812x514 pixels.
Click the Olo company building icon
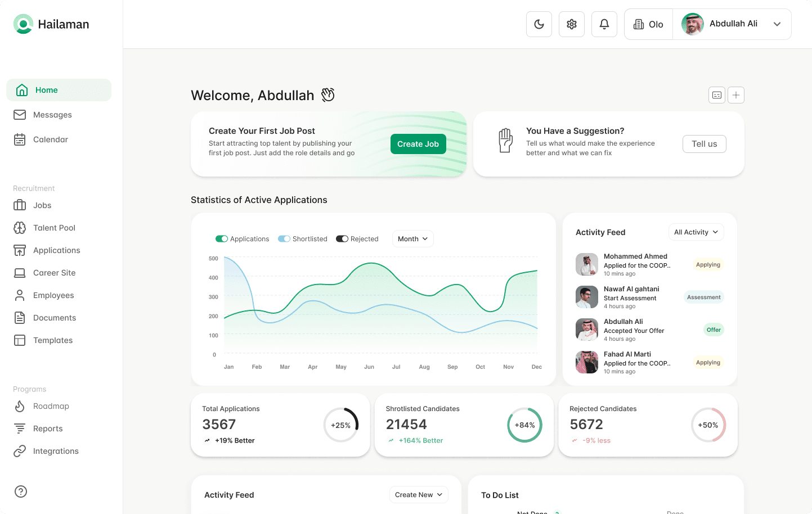click(639, 24)
